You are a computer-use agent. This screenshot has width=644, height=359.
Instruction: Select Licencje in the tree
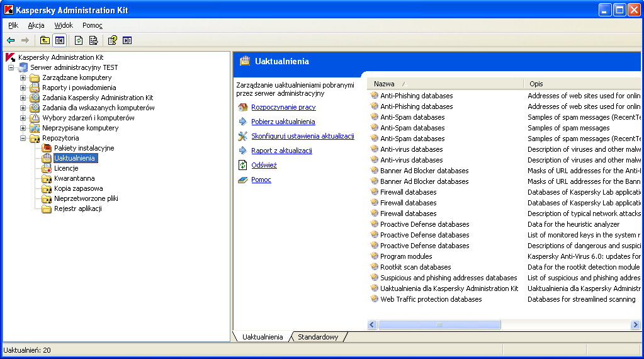point(66,168)
